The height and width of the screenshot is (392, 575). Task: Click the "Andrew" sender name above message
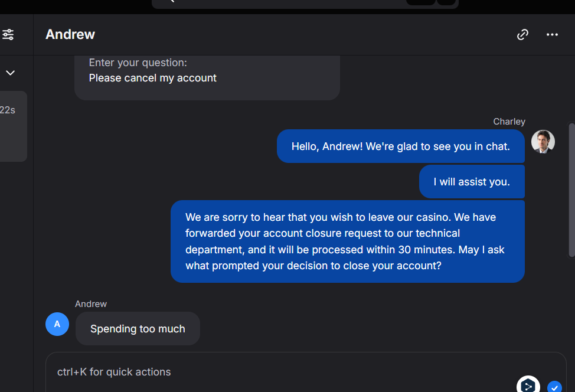click(x=91, y=304)
